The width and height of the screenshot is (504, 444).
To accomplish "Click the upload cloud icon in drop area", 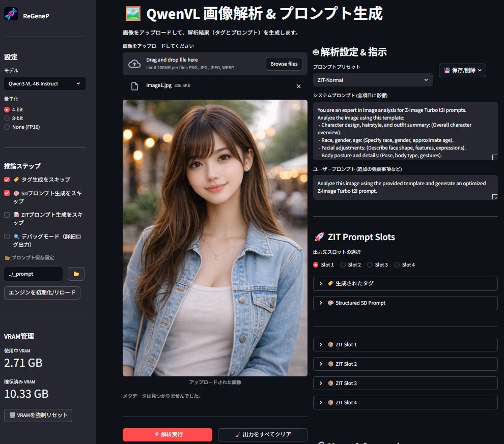I will pyautogui.click(x=133, y=63).
